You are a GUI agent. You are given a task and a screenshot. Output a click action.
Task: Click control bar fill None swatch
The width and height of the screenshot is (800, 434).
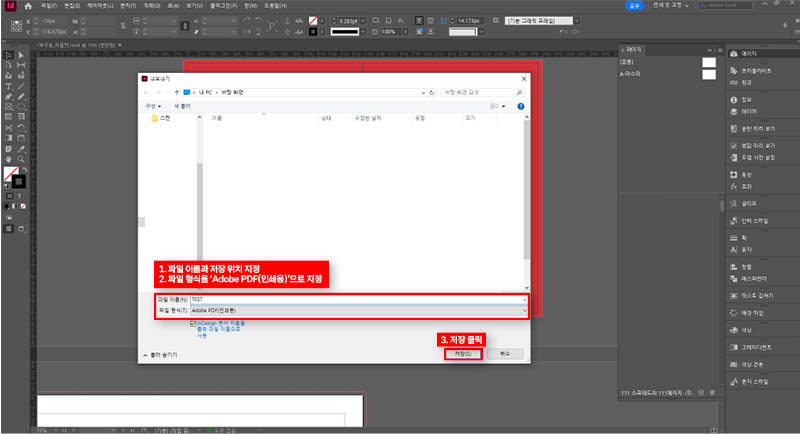point(313,21)
